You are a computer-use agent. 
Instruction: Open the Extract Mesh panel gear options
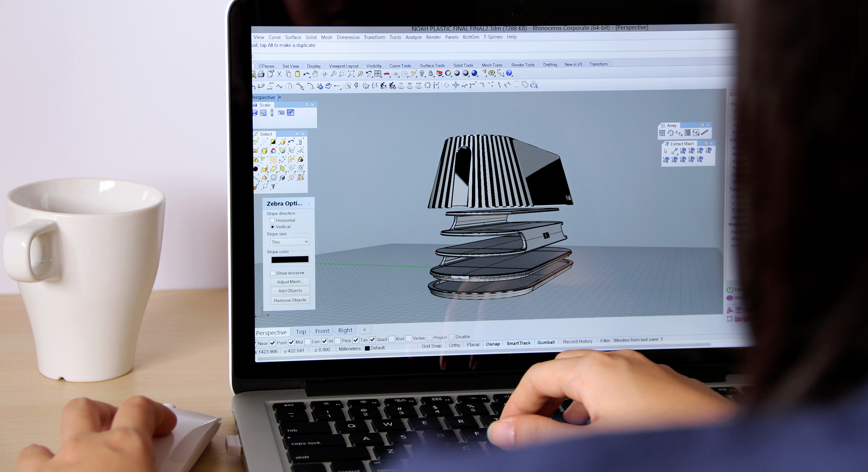[x=706, y=143]
